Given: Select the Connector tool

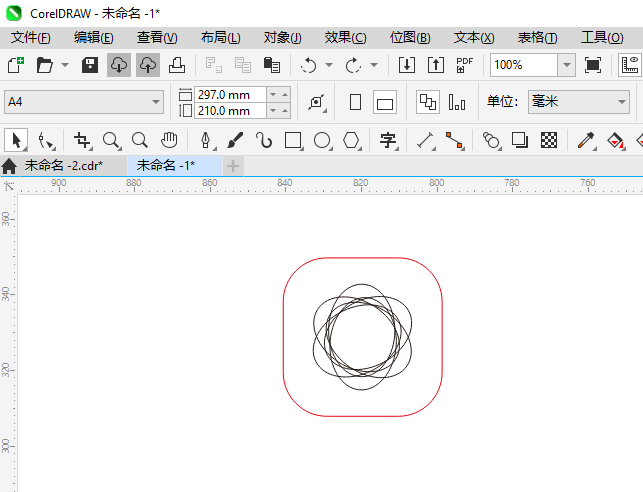Looking at the screenshot, I should tap(455, 140).
